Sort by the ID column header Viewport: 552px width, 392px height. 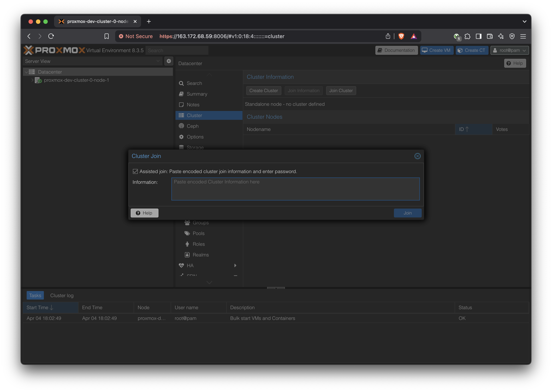pos(473,129)
